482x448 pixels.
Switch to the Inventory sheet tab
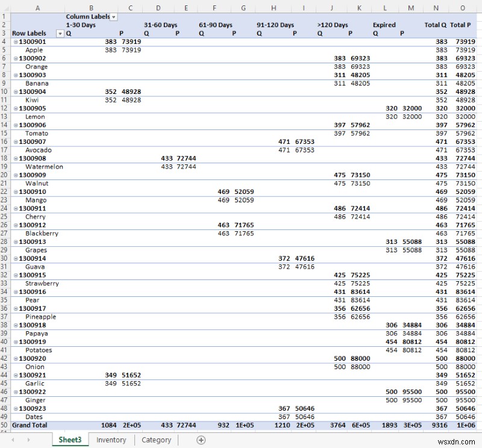click(x=111, y=440)
